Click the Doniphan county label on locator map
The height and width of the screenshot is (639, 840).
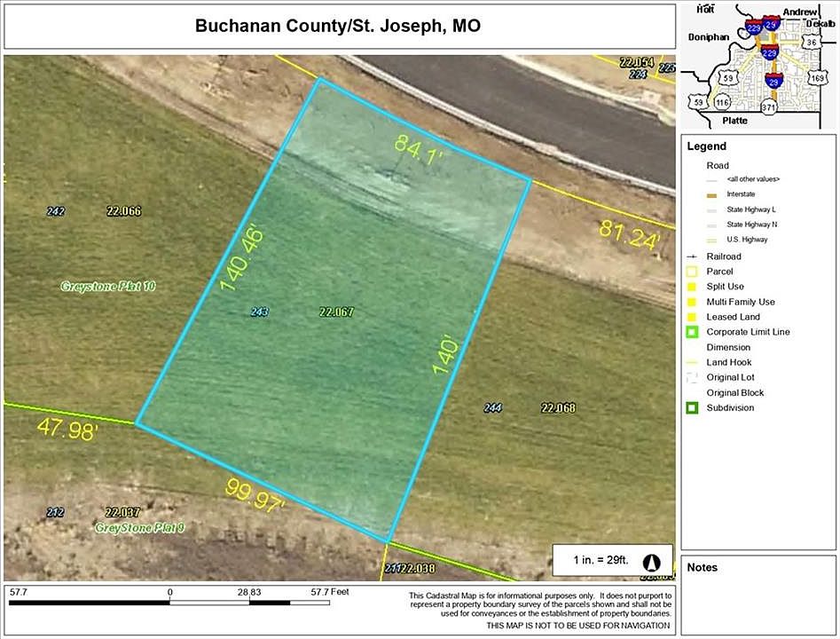coord(708,37)
